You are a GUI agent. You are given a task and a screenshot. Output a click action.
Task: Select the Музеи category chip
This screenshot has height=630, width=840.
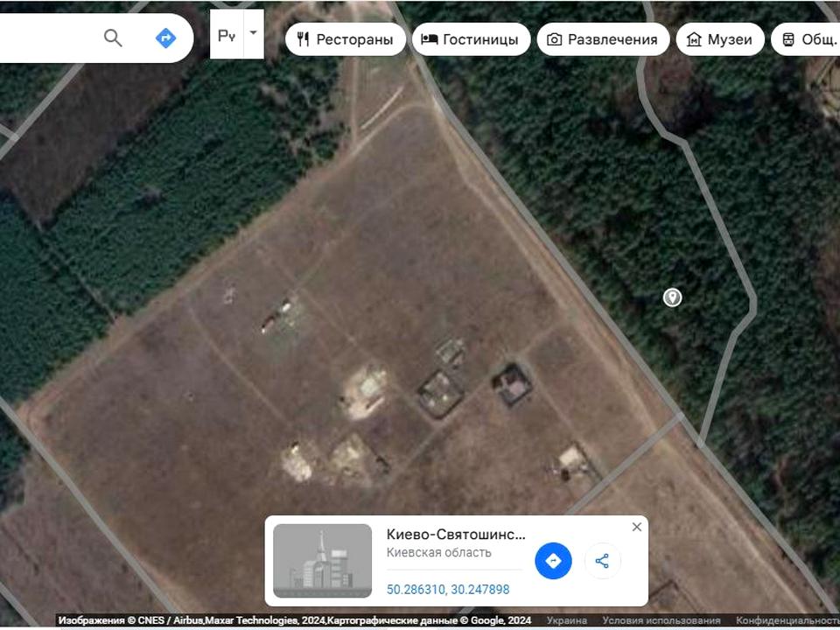(x=720, y=39)
